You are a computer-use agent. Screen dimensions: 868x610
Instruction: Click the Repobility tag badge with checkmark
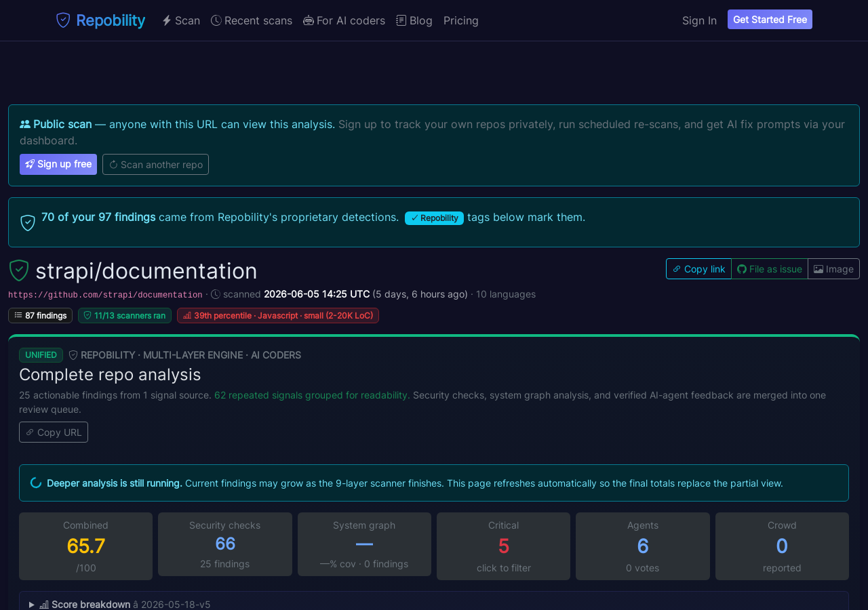[x=434, y=218]
